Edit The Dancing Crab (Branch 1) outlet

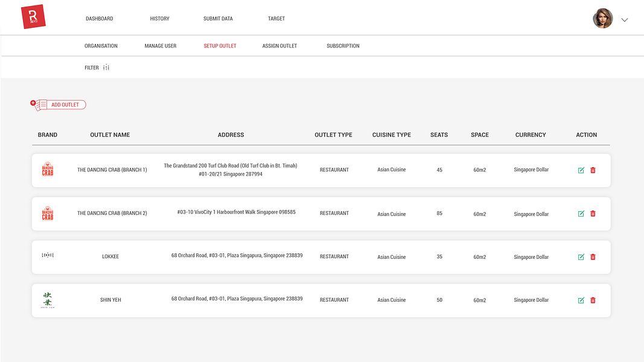(x=581, y=170)
